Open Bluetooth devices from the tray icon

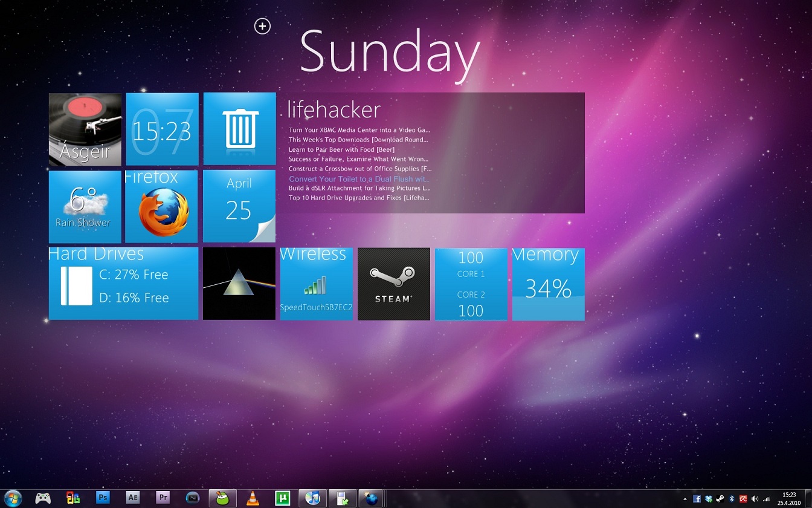(731, 499)
